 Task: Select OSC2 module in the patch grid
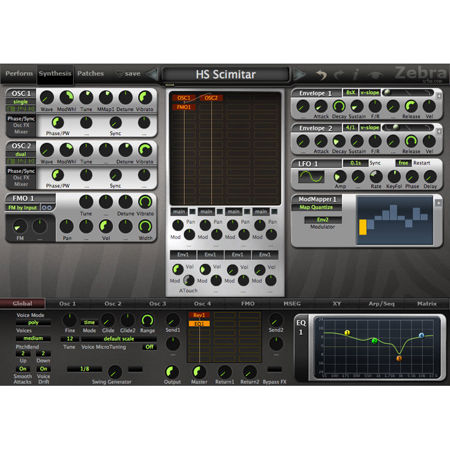pos(211,98)
